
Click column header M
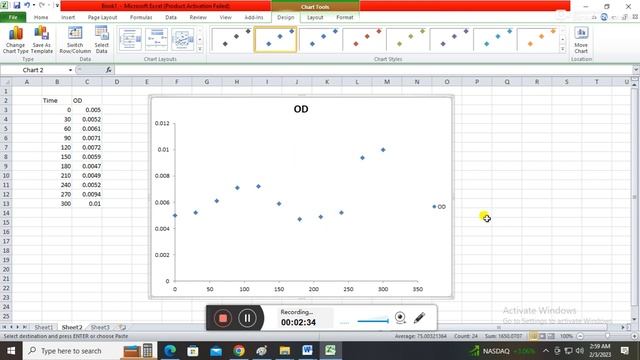pos(387,82)
